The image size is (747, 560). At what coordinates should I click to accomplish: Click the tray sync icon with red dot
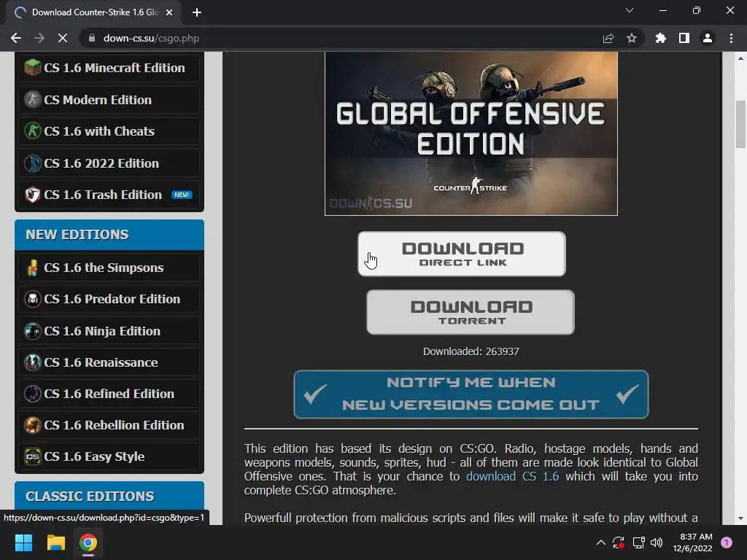pos(619,542)
